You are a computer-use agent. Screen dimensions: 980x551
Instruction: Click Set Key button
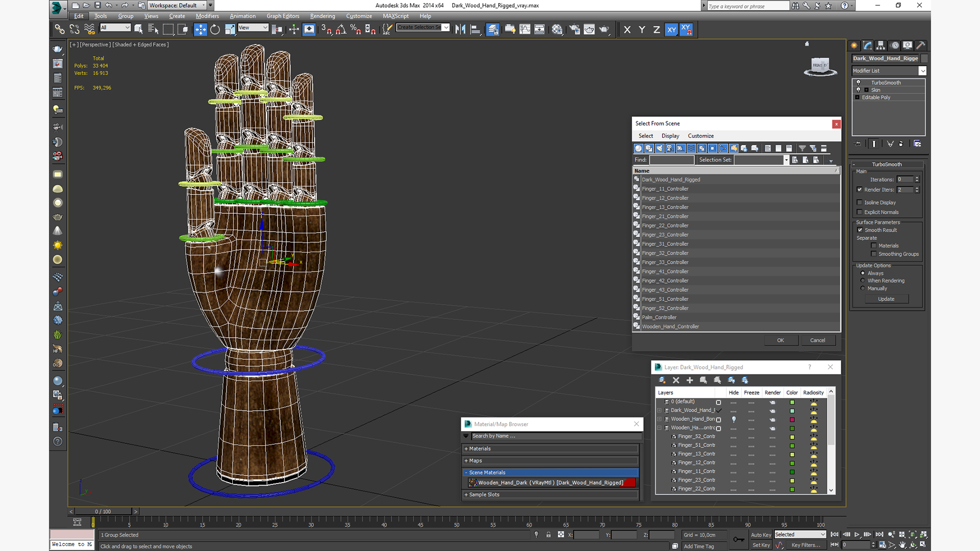[x=761, y=545]
